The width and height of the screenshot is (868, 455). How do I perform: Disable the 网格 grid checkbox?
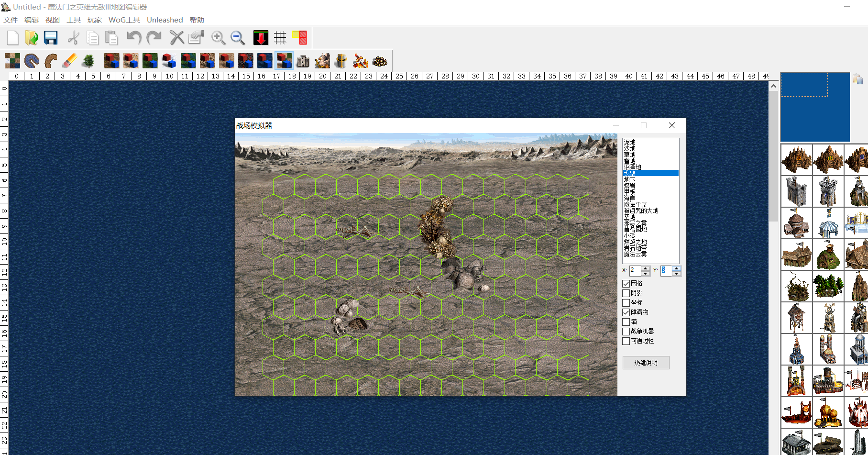626,284
